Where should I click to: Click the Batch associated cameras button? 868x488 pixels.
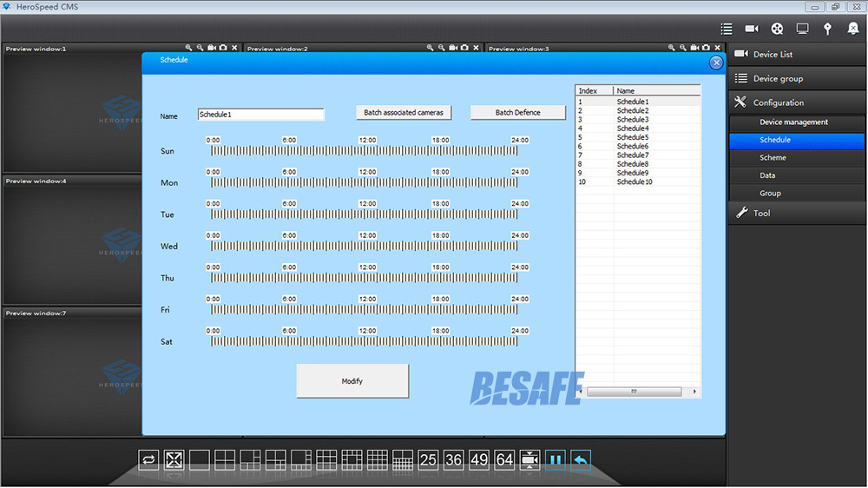click(404, 113)
